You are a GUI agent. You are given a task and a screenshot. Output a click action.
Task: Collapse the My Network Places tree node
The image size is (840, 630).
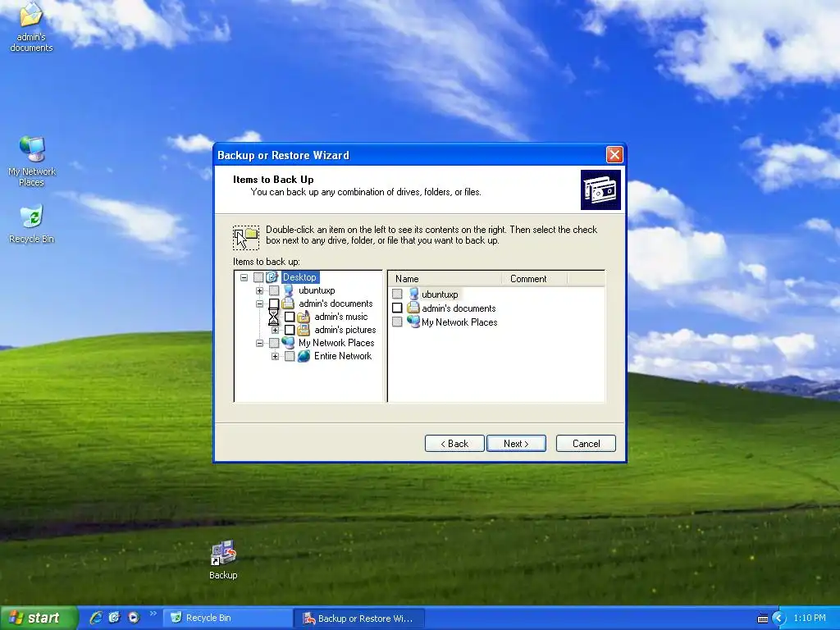tap(260, 343)
